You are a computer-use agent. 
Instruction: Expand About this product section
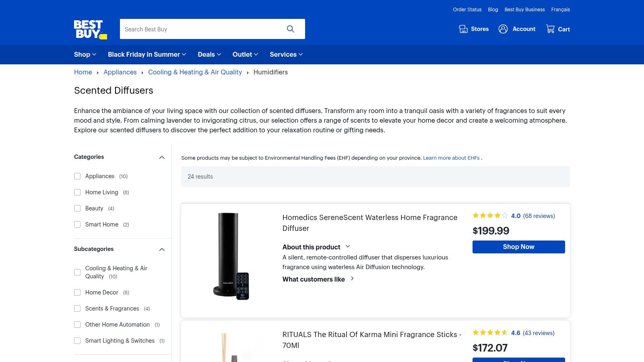[x=316, y=247]
